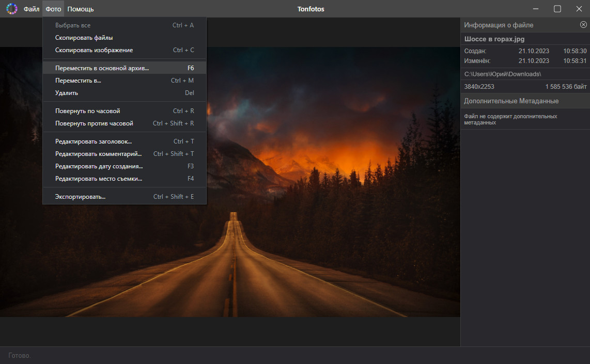Click the Tonfotos app logo icon
The width and height of the screenshot is (590, 364).
pos(11,9)
